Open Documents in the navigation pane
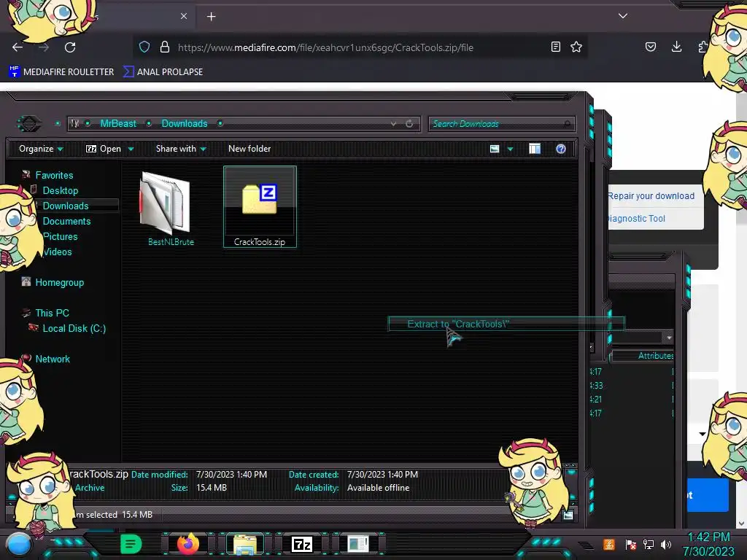Image resolution: width=747 pixels, height=560 pixels. pyautogui.click(x=66, y=221)
